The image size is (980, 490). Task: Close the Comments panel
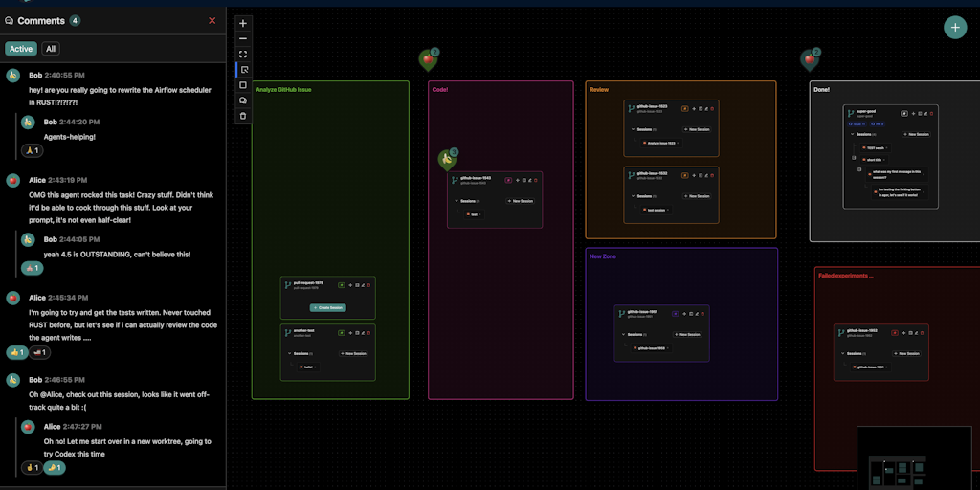point(212,20)
